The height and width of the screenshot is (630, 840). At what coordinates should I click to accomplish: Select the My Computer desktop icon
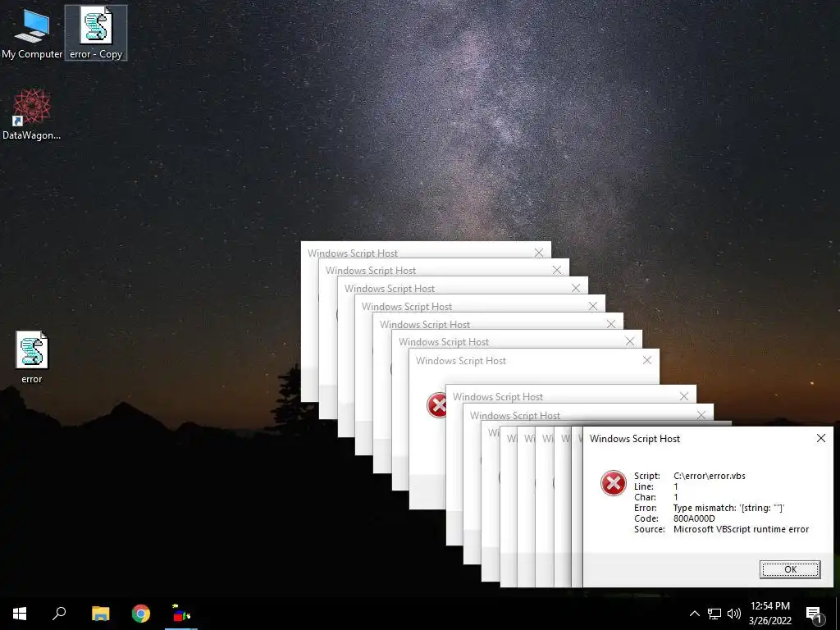pos(32,33)
